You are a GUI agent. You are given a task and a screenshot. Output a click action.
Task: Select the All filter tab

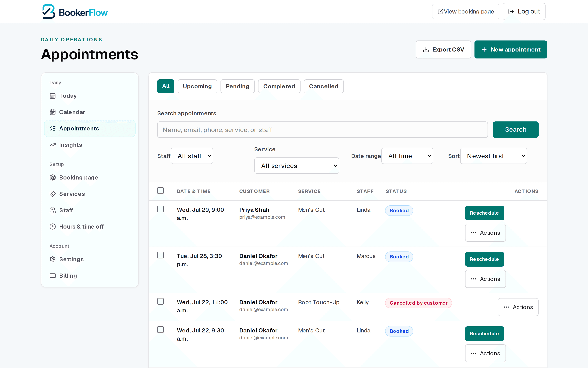click(x=166, y=86)
